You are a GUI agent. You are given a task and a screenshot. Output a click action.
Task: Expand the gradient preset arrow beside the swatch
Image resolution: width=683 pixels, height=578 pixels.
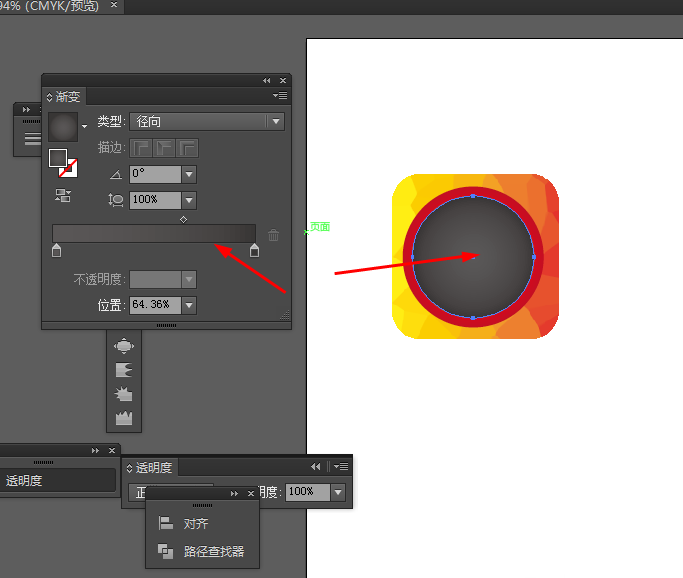click(x=85, y=126)
